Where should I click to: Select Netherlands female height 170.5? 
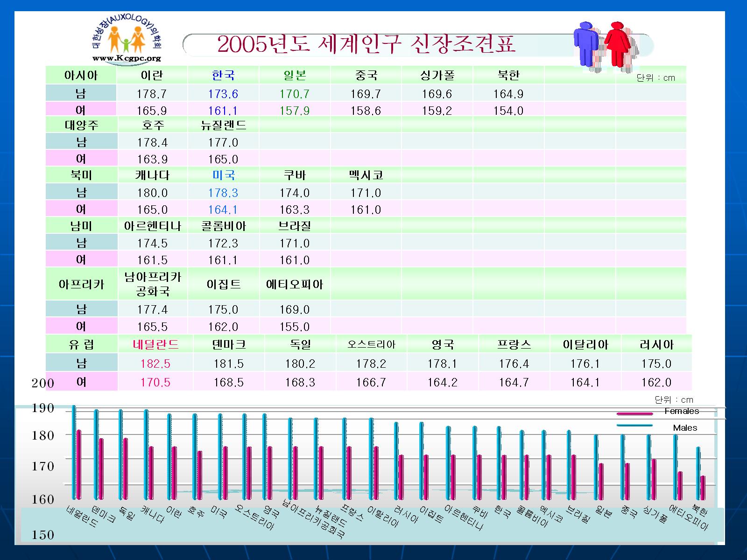[x=155, y=383]
